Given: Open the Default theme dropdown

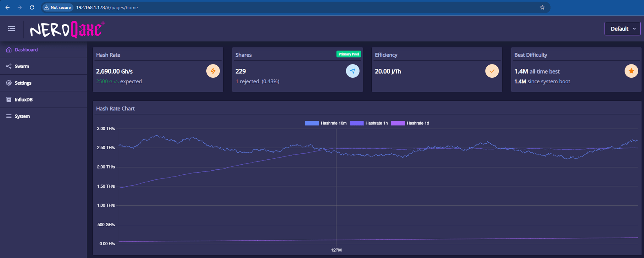Looking at the screenshot, I should point(622,29).
